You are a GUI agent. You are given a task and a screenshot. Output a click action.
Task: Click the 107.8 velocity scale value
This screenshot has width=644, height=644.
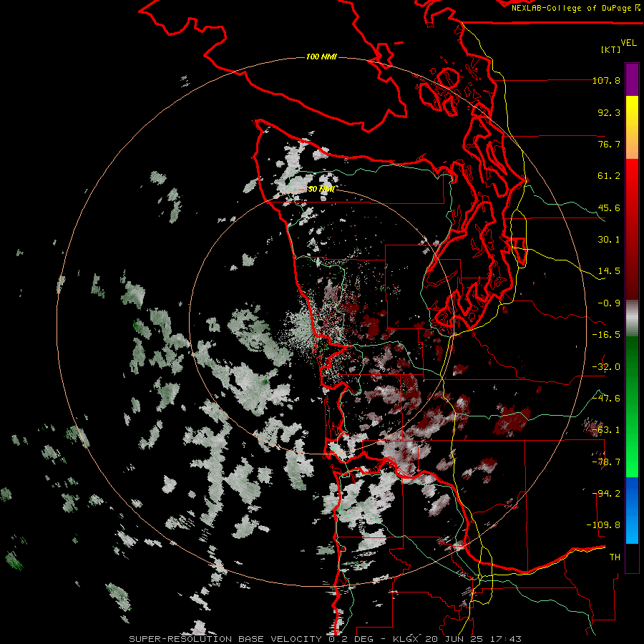click(x=606, y=80)
